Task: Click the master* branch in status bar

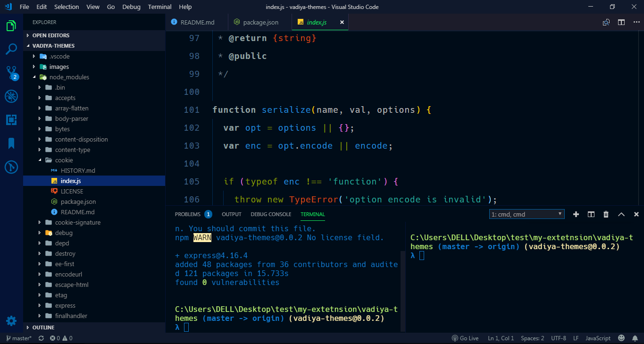Action: click(x=18, y=338)
